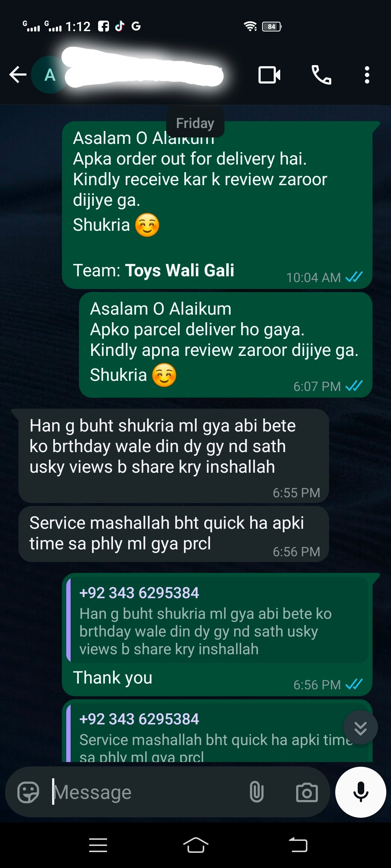Jump to latest messages with double-chevron
The width and height of the screenshot is (391, 868).
pyautogui.click(x=361, y=728)
